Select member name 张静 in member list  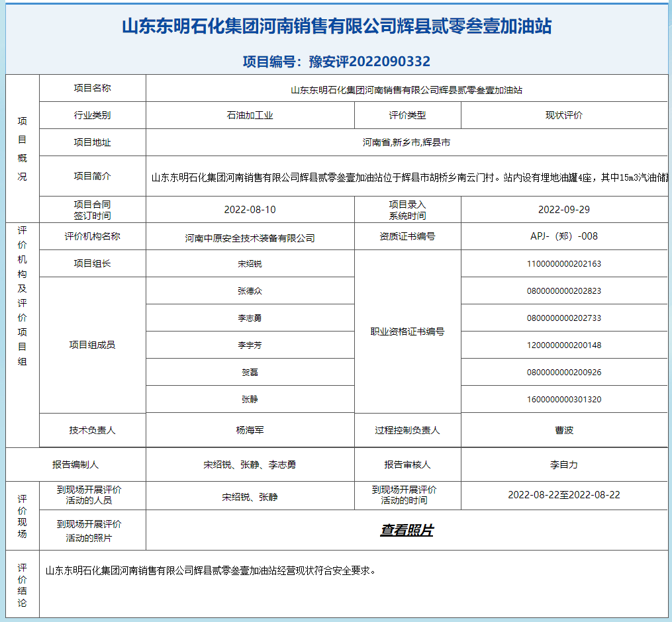(x=250, y=399)
